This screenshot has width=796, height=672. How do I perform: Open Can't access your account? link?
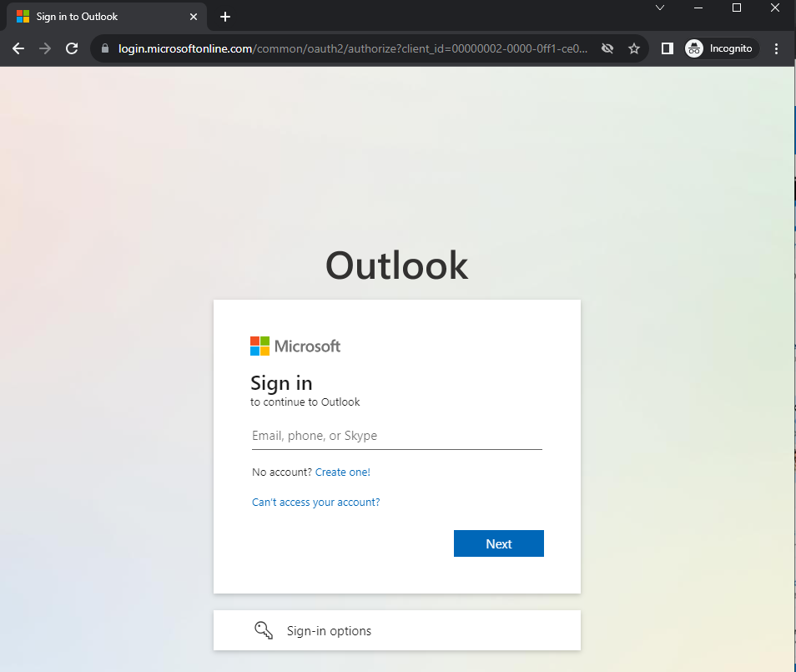315,502
